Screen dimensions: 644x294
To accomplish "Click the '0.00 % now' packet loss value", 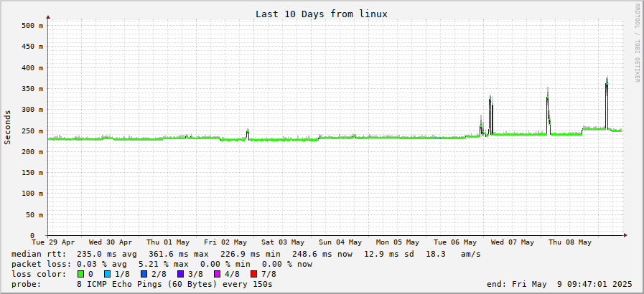I will click(287, 264).
